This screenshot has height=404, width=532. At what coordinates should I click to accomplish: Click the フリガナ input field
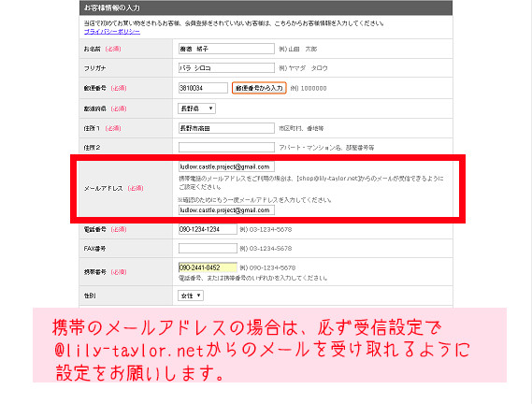(x=226, y=68)
